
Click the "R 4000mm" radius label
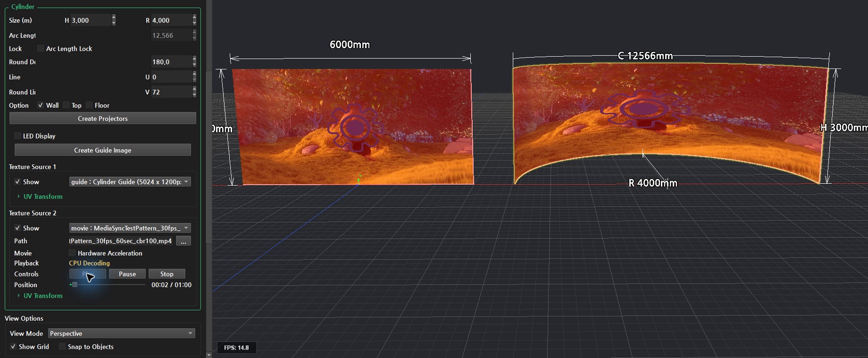[653, 183]
